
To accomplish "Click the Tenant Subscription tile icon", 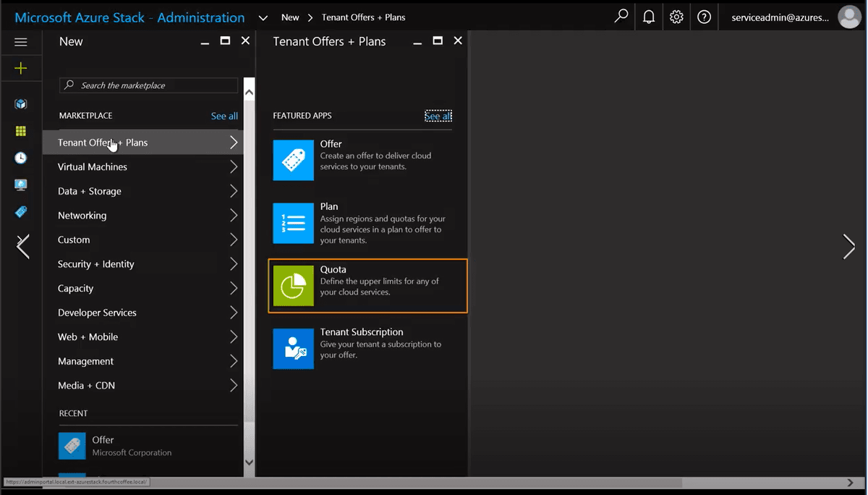I will 294,349.
